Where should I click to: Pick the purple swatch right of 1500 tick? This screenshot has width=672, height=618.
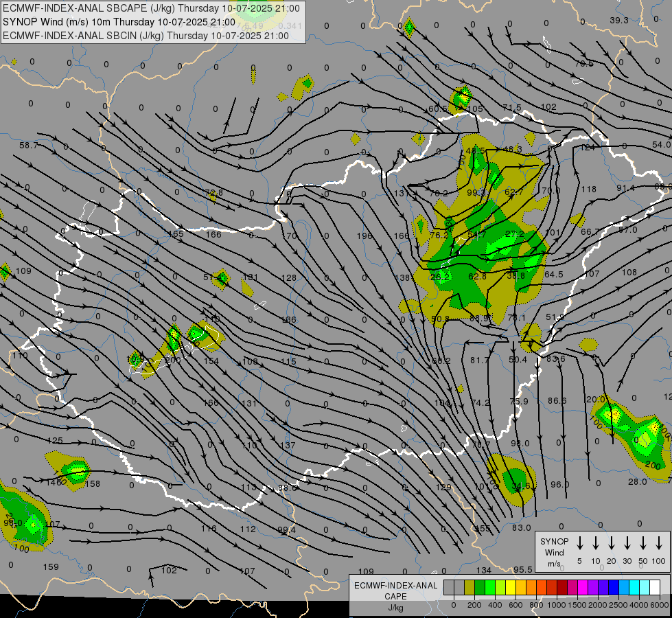coord(592,587)
